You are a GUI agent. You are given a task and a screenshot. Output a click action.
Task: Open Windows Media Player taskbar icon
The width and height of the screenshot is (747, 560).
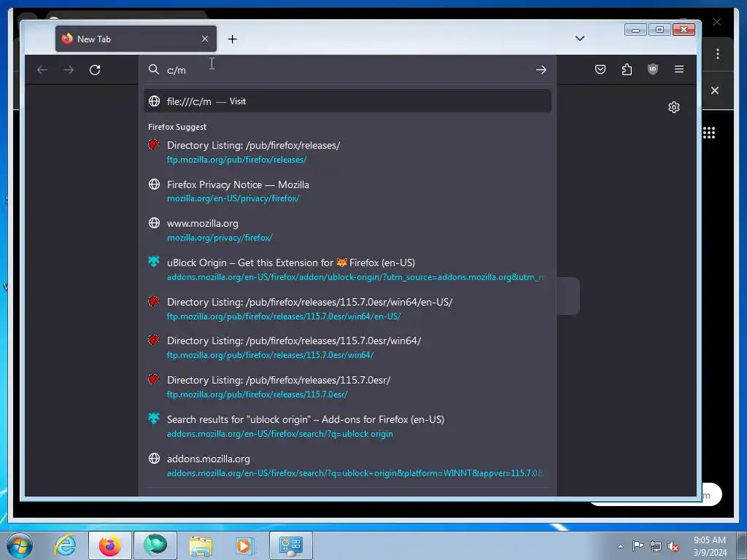[245, 545]
